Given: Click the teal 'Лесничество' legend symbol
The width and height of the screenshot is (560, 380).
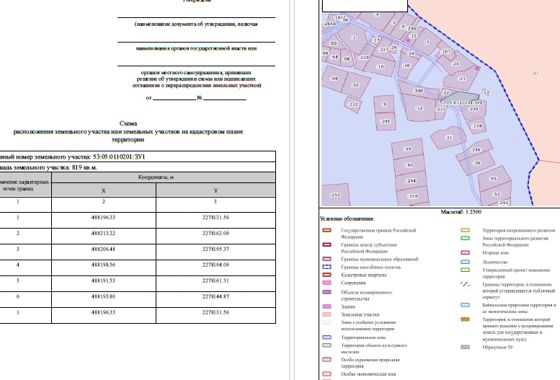Looking at the screenshot, I should tap(465, 262).
